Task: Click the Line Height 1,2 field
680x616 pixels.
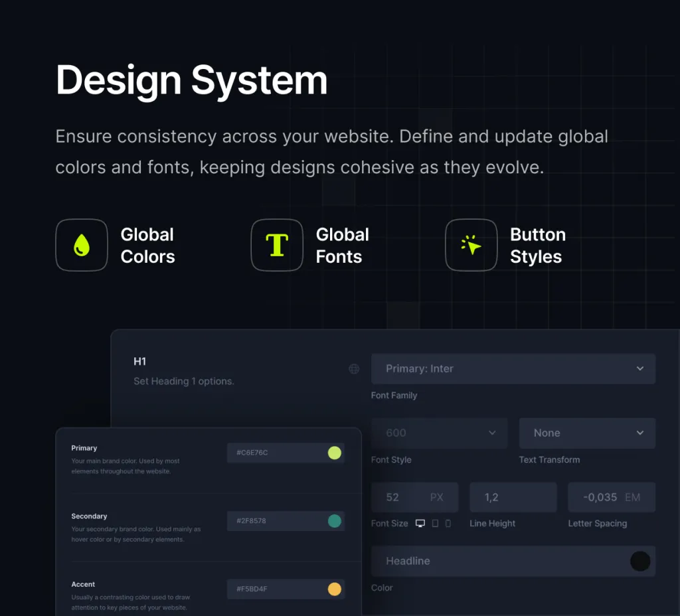Action: pos(513,497)
